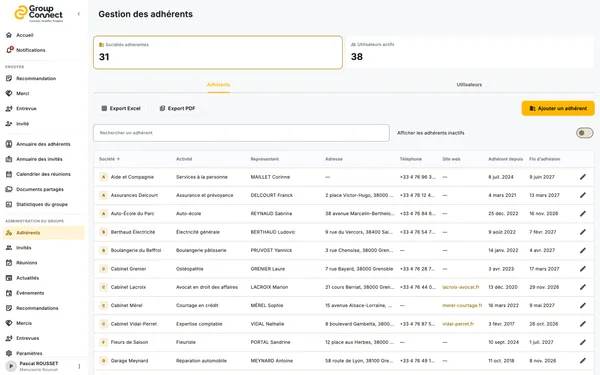
Task: Open the Accueil home icon
Action: pyautogui.click(x=9, y=35)
